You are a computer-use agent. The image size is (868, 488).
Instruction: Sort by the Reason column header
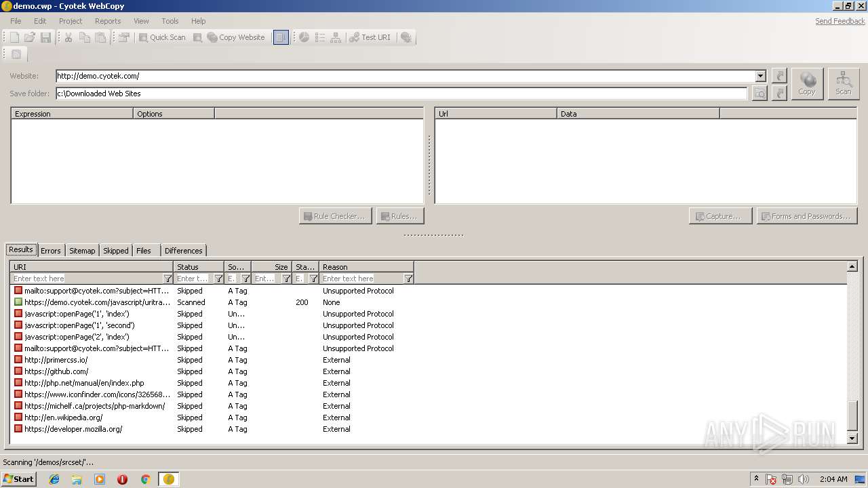(366, 267)
